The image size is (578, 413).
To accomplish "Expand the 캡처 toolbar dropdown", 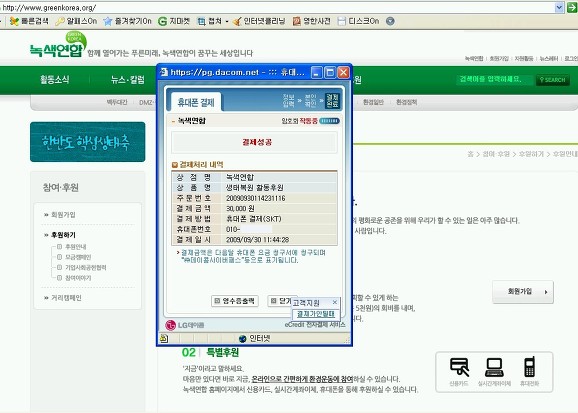I will [226, 21].
